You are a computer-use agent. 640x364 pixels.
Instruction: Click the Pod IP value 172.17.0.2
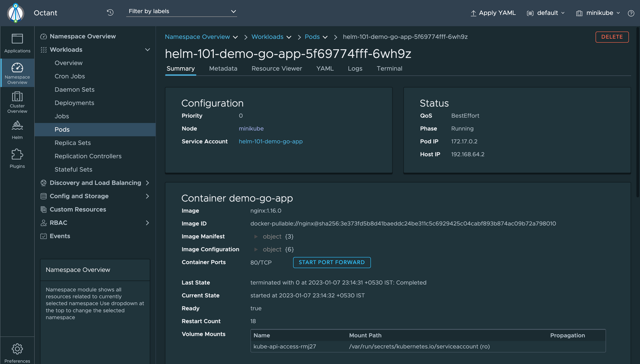pos(464,141)
